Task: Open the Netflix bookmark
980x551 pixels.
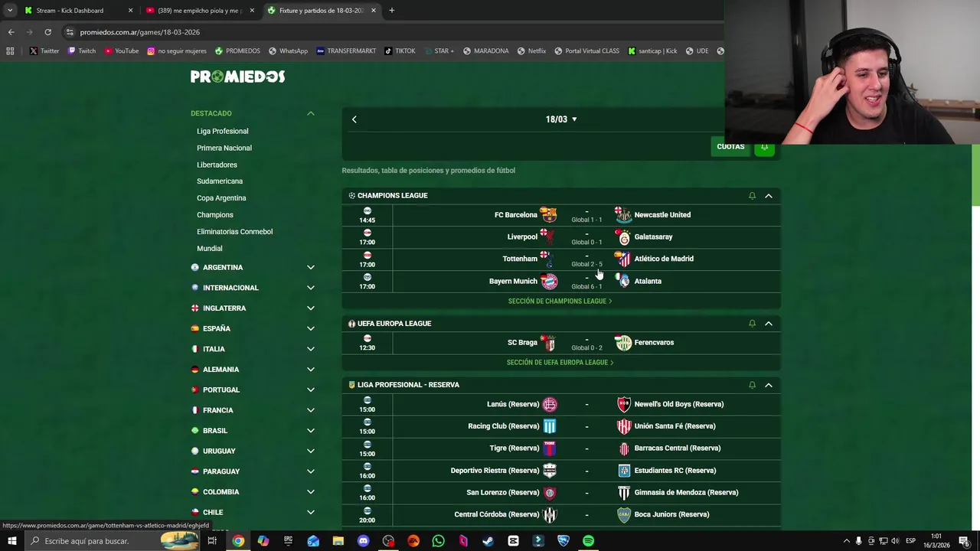Action: point(531,51)
